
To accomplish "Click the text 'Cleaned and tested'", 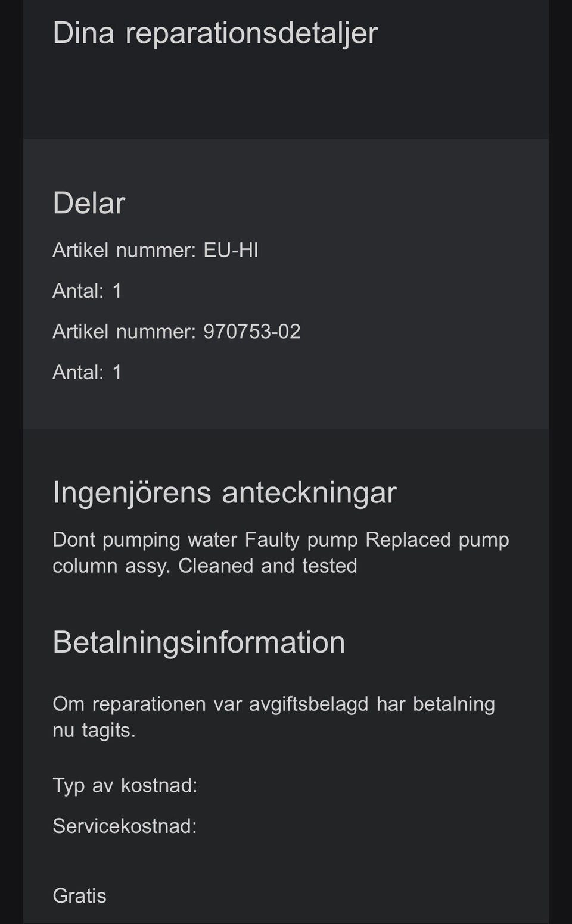I will point(268,566).
